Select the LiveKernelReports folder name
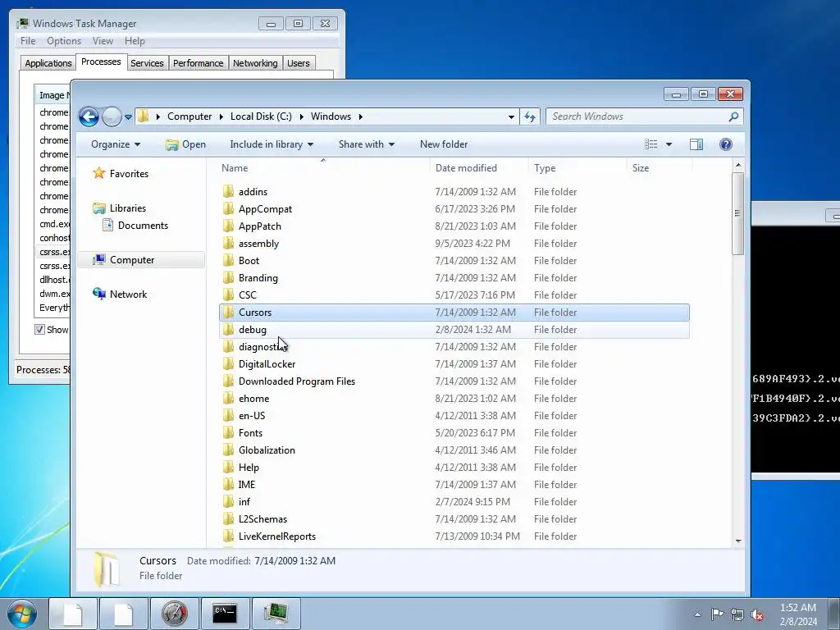This screenshot has width=840, height=630. tap(277, 536)
